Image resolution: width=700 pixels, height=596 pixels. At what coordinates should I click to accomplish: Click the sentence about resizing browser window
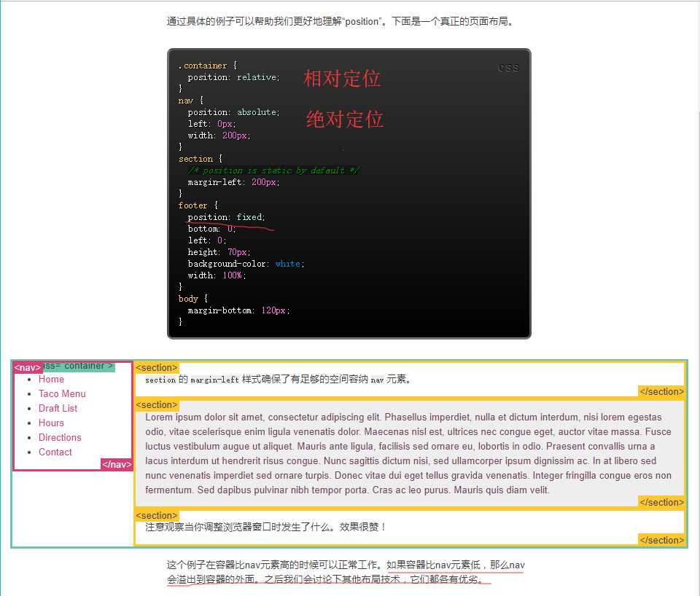point(265,527)
